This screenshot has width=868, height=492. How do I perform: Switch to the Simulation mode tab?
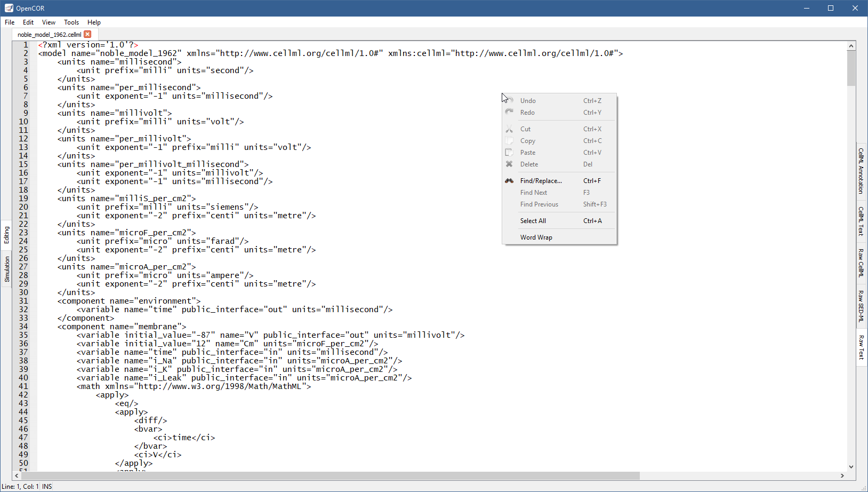[7, 268]
